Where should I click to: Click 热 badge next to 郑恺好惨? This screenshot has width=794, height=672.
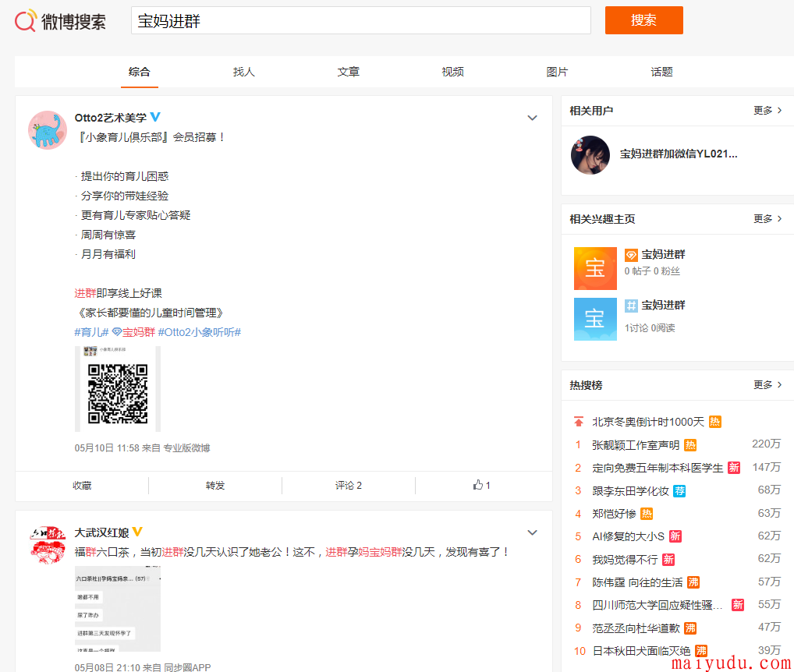tap(647, 514)
